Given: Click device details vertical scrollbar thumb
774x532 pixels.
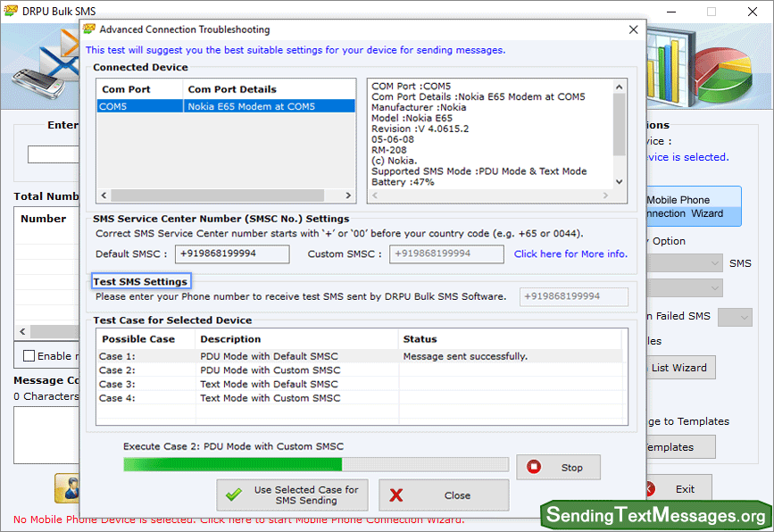Looking at the screenshot, I should click(x=619, y=124).
